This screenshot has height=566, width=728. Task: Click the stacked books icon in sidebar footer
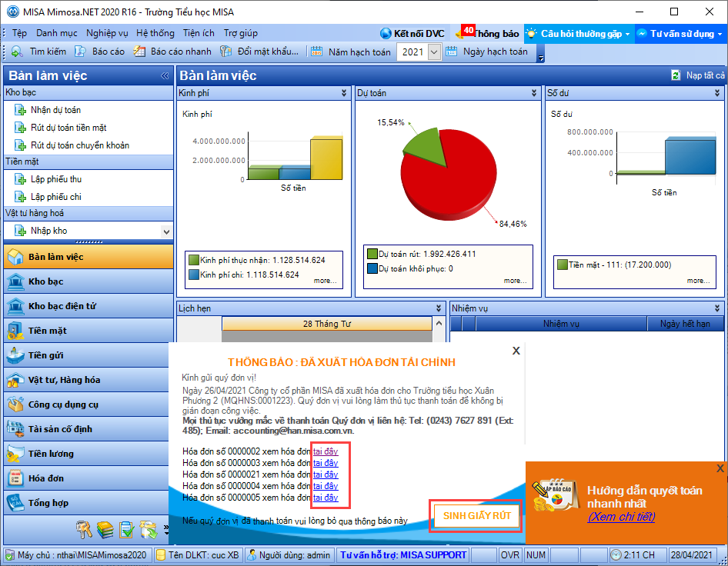click(x=105, y=529)
